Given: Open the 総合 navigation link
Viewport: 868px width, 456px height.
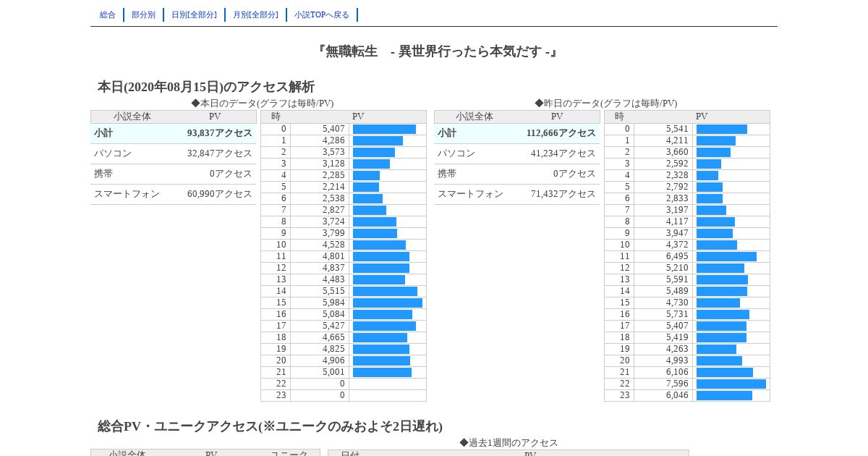Looking at the screenshot, I should [108, 14].
